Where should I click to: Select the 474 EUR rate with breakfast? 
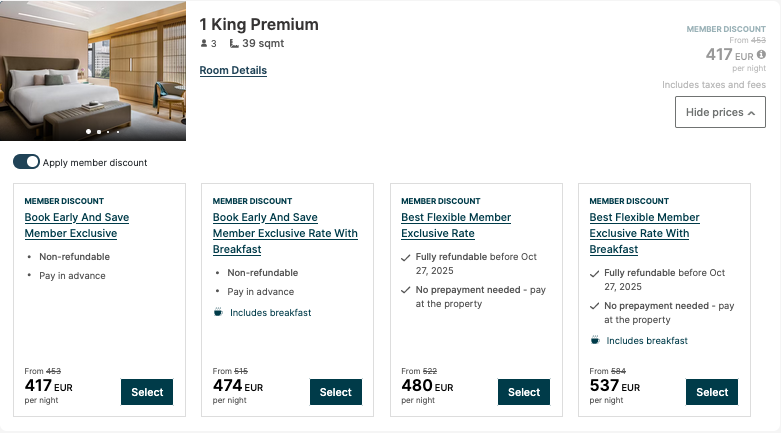point(336,392)
